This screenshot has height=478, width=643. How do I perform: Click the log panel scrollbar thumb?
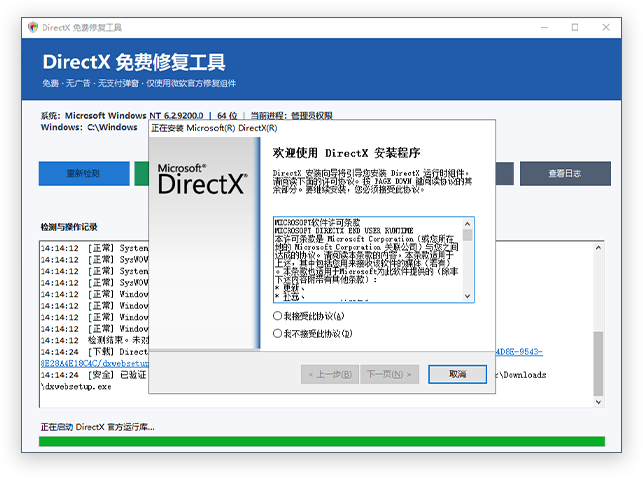(x=598, y=364)
